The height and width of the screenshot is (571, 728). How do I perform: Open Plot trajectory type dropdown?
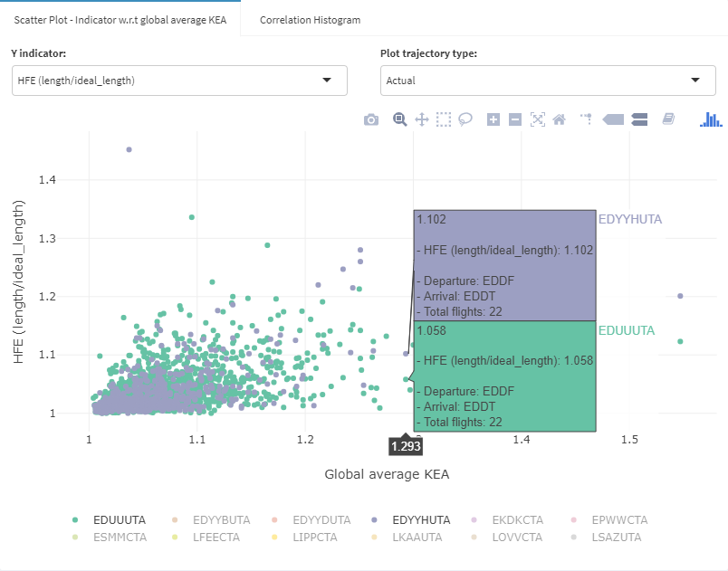pos(548,81)
